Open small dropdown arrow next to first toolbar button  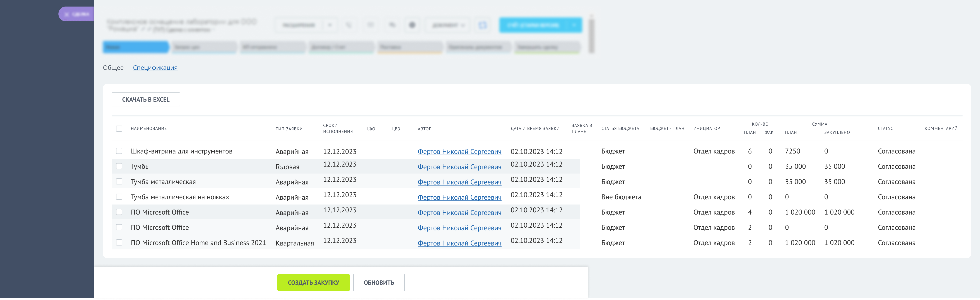[330, 25]
